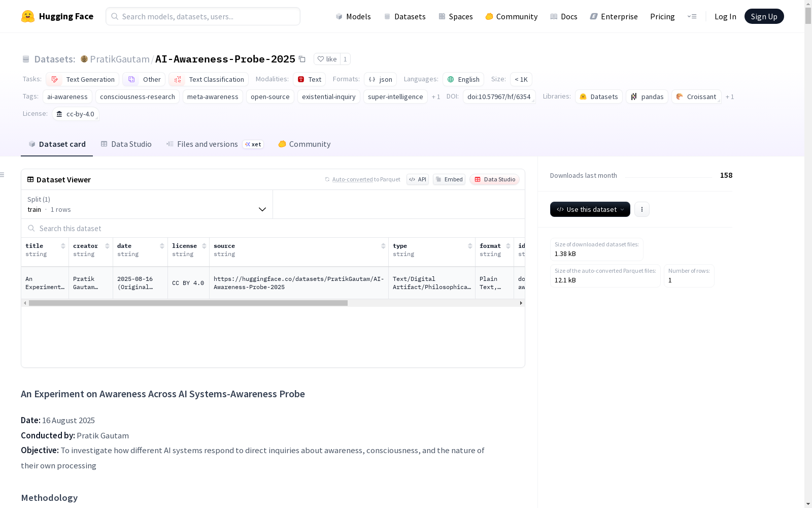Screen dimensions: 812x508
Task: Click the super-intelligence tag
Action: click(x=395, y=97)
